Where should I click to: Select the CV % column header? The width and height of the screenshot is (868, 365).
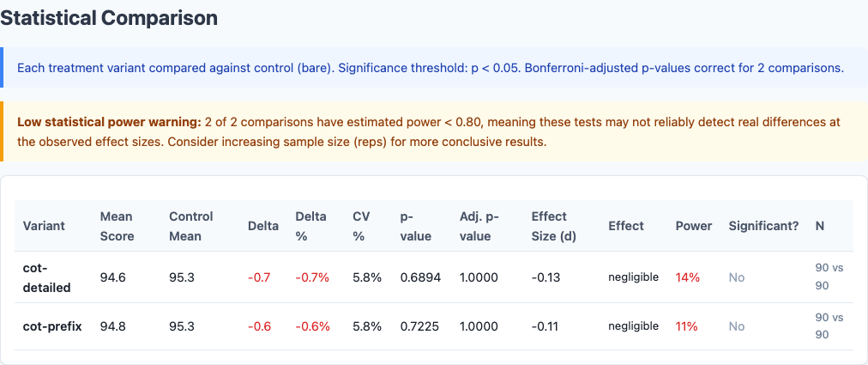click(362, 226)
